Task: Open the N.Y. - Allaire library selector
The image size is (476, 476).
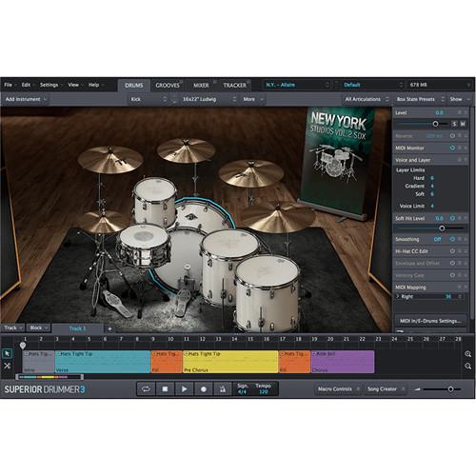Action: tap(297, 85)
